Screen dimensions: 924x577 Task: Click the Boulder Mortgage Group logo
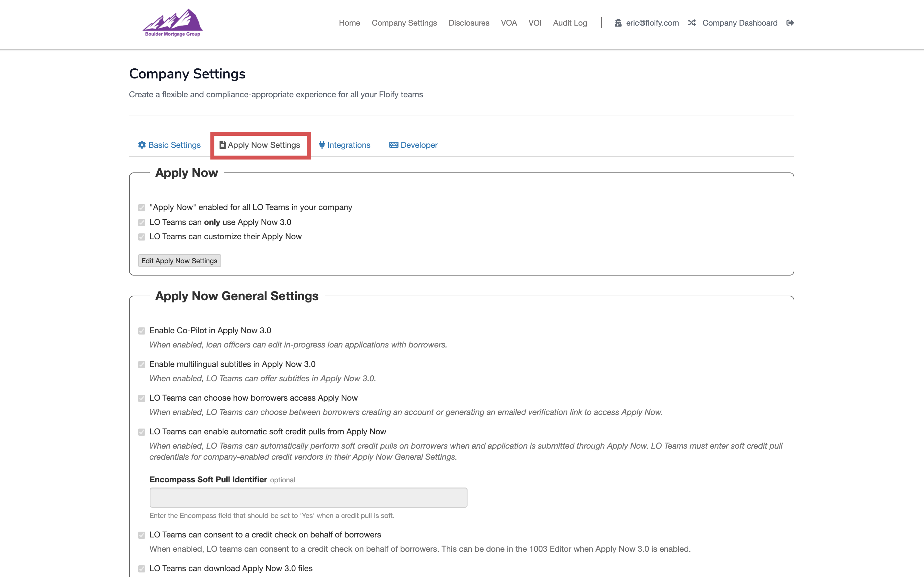pos(172,22)
